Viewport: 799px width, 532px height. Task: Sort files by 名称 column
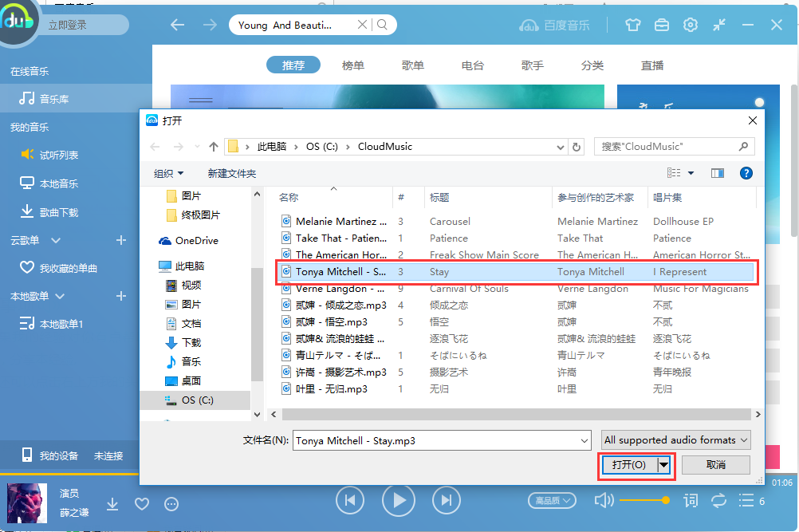(x=289, y=197)
